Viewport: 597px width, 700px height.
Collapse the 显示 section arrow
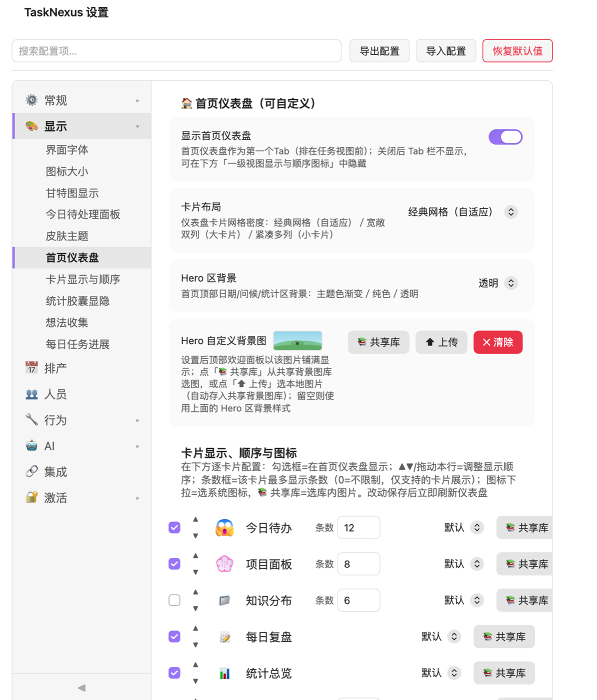137,126
